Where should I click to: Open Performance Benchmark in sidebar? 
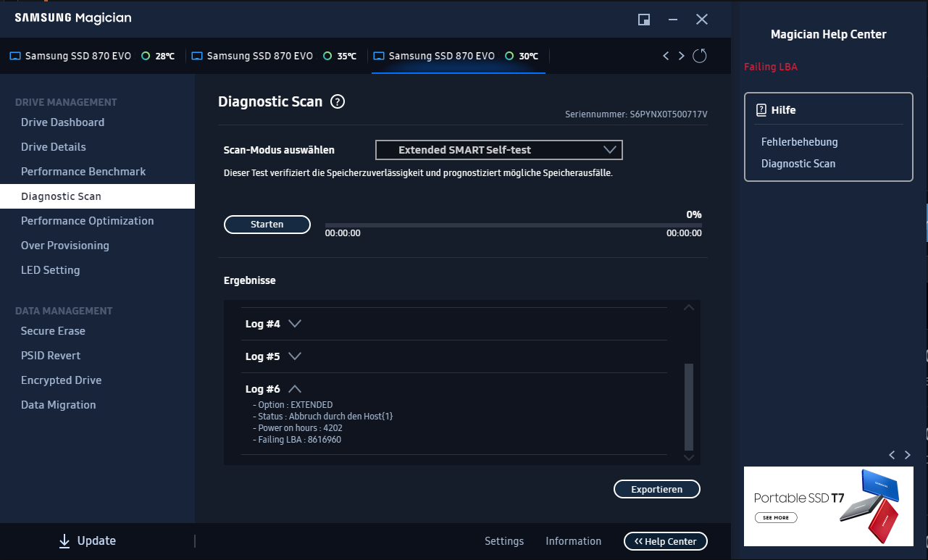tap(83, 172)
